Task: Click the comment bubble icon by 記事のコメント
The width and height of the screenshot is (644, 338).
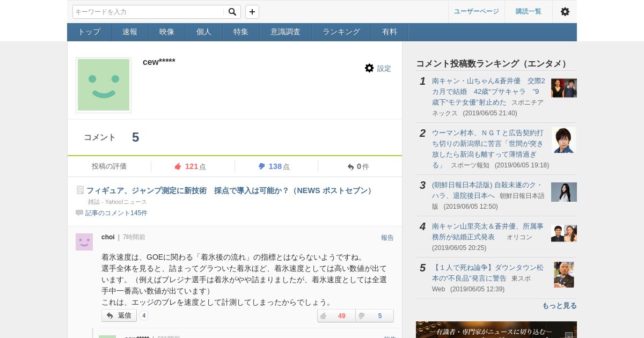Action: coord(79,213)
